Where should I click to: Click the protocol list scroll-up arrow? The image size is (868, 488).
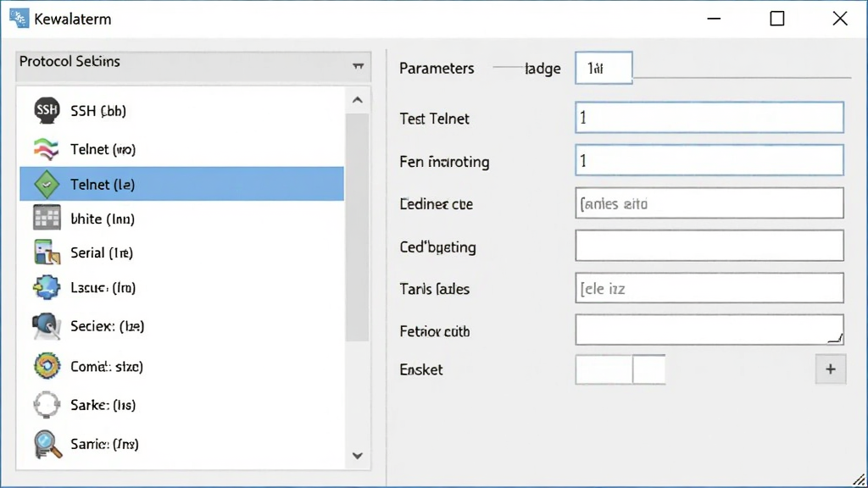[358, 100]
